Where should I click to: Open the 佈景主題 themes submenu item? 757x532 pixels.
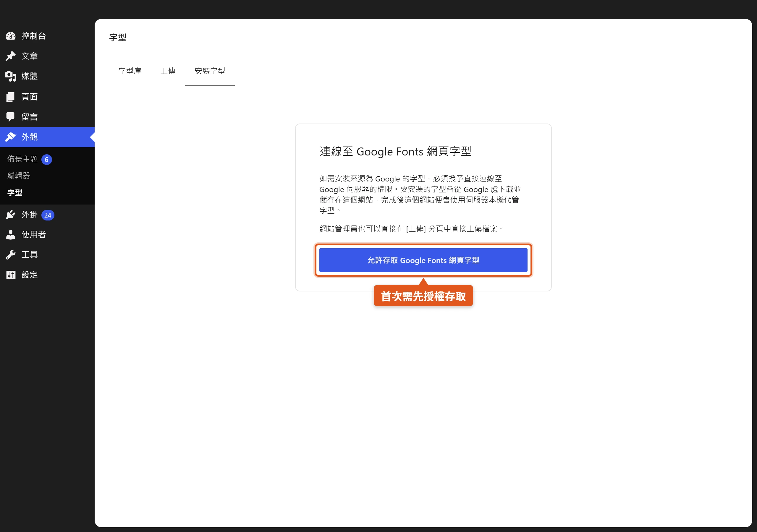[x=22, y=159]
